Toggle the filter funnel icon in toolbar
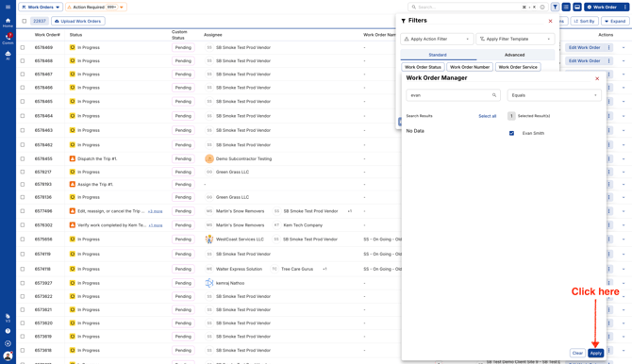 pos(555,7)
